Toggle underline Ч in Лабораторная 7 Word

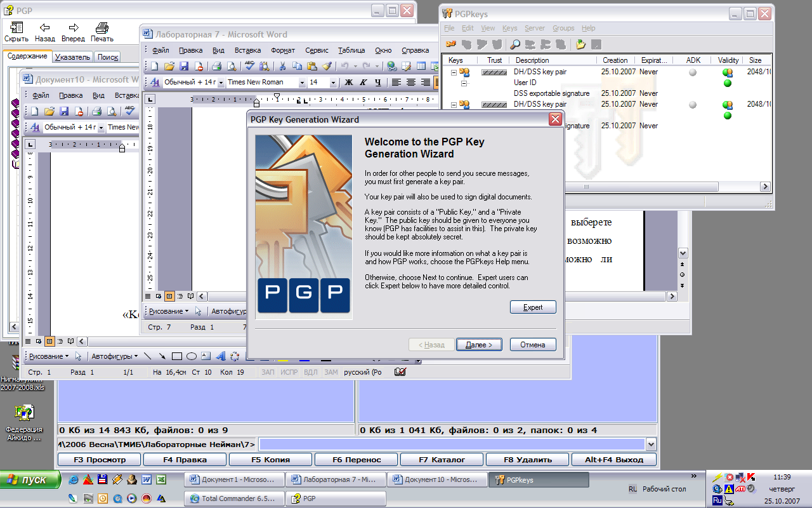pos(378,83)
